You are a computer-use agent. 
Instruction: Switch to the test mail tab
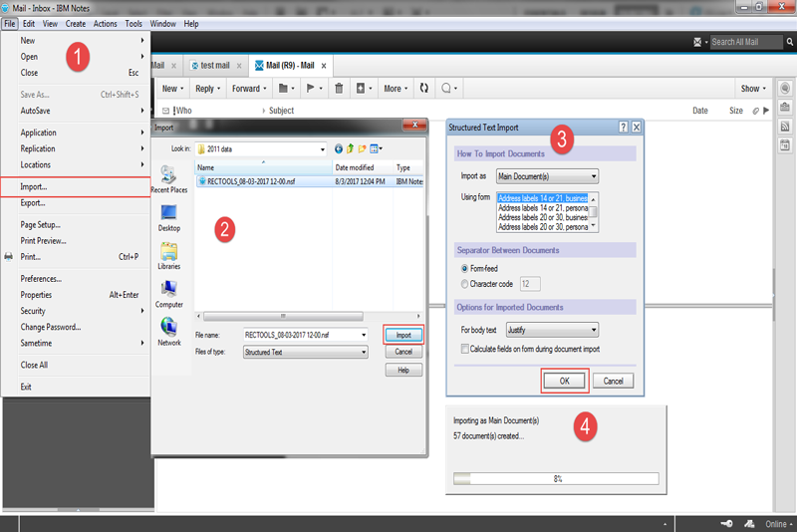(215, 66)
